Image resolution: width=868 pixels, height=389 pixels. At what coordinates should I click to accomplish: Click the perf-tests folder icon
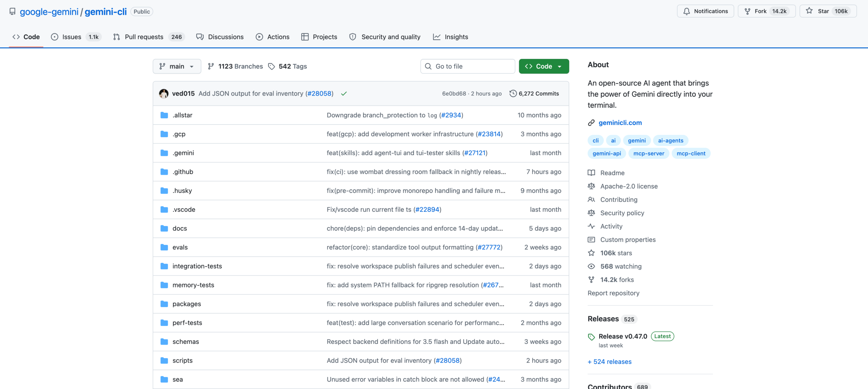[x=164, y=323]
